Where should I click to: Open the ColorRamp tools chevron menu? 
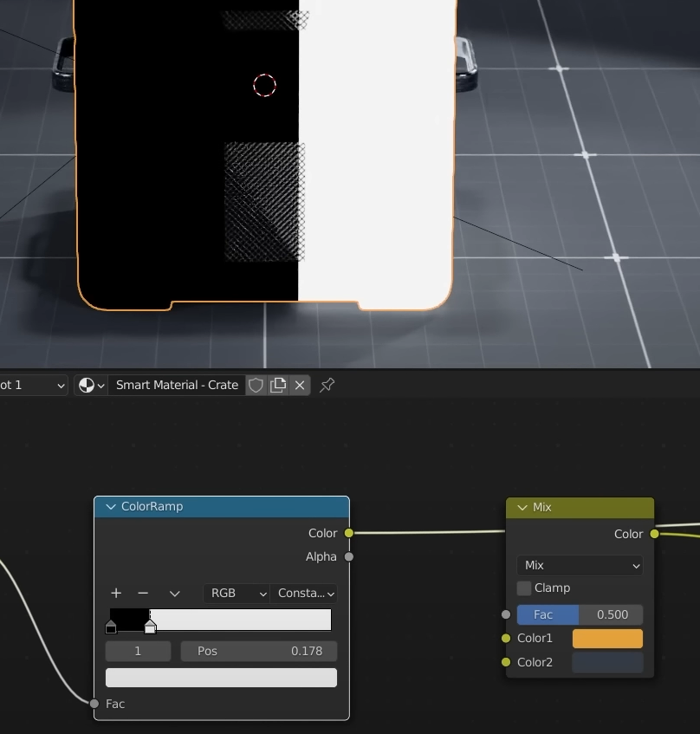tap(174, 593)
